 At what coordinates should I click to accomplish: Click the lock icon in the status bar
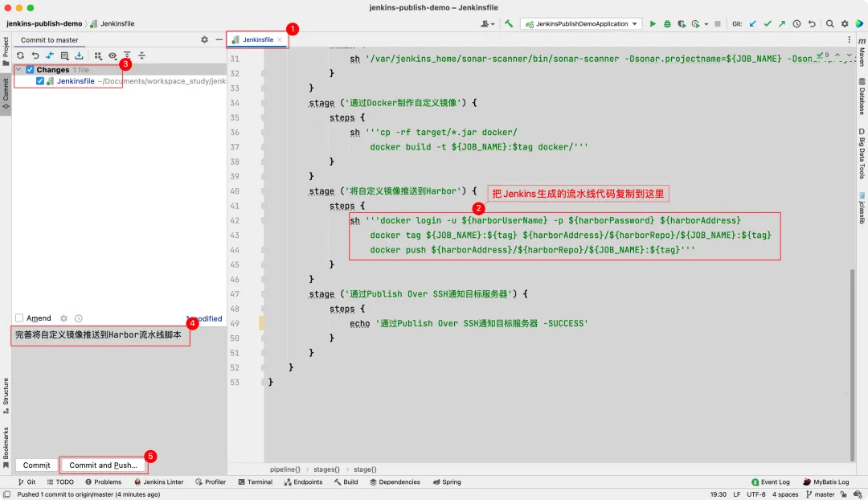tap(843, 494)
